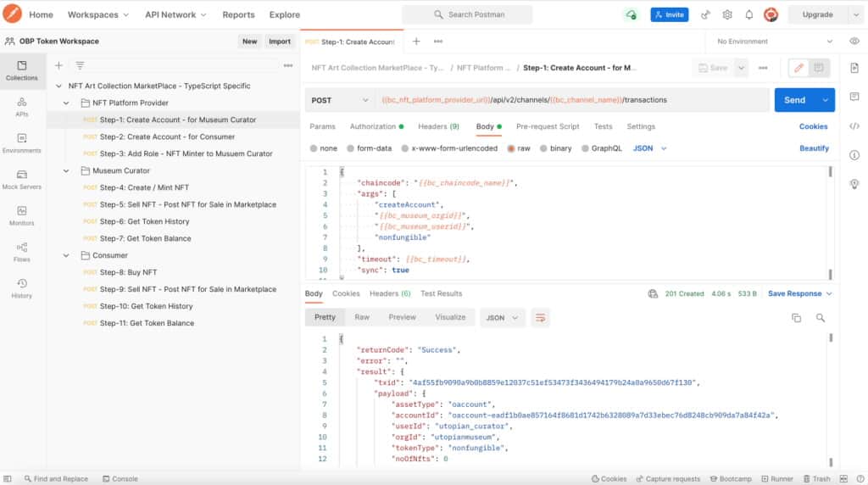868x485 pixels.
Task: Open the Environments sidebar panel
Action: coord(21,142)
